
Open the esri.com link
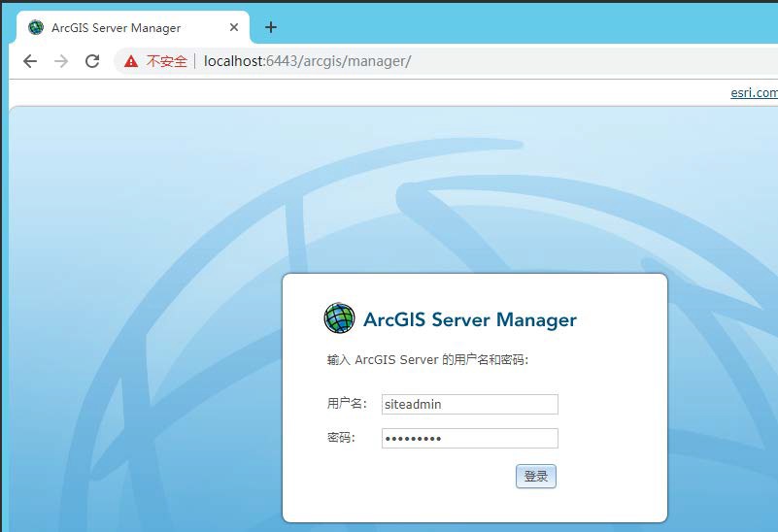click(754, 93)
